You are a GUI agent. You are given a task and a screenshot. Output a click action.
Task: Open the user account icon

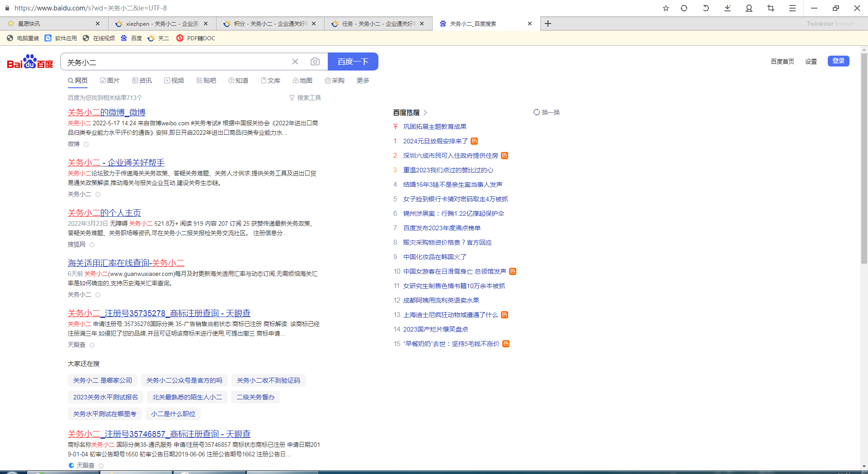749,8
